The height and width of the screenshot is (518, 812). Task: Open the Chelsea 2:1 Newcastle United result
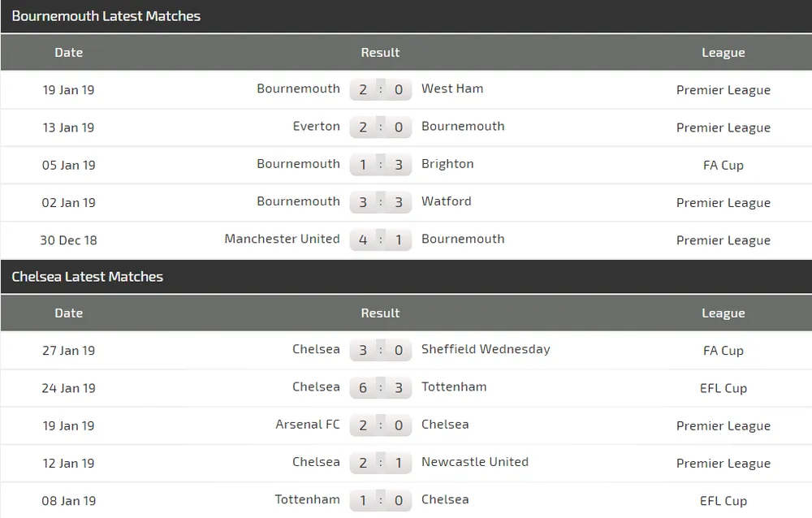tap(381, 463)
